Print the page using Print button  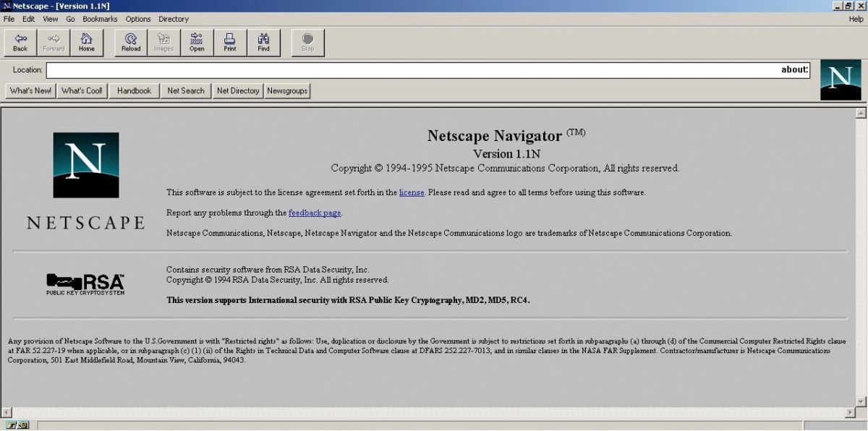tap(230, 43)
